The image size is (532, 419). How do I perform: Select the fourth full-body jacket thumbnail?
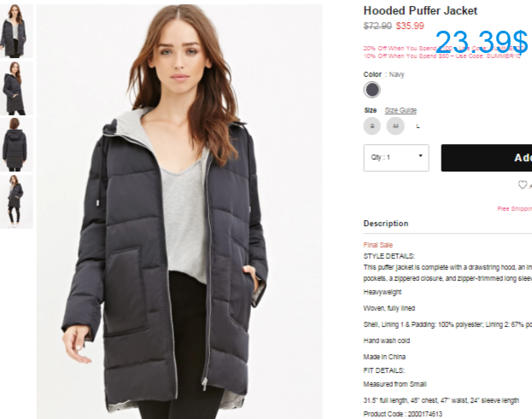coord(16,201)
